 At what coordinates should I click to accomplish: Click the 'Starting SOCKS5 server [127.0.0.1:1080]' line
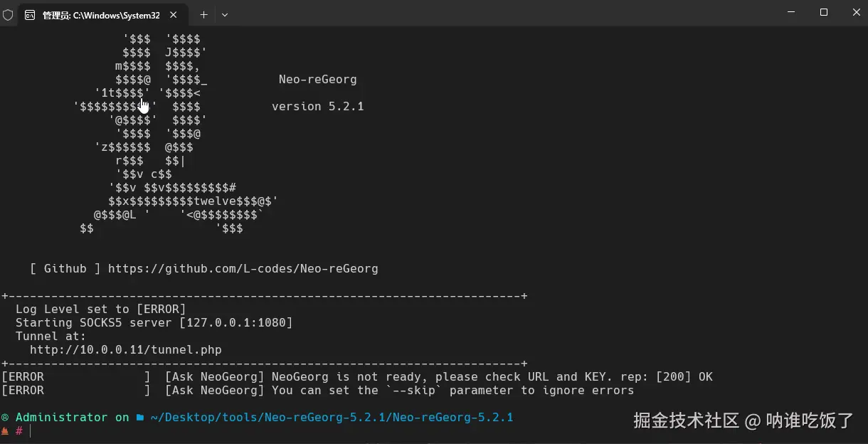(154, 323)
